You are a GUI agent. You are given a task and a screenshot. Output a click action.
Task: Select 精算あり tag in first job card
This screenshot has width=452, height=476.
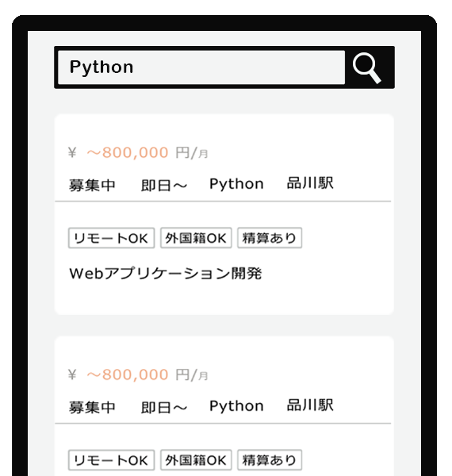pos(270,238)
